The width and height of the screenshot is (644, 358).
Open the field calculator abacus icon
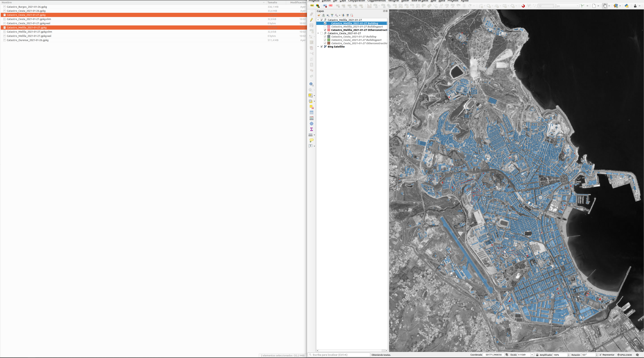pyautogui.click(x=311, y=118)
